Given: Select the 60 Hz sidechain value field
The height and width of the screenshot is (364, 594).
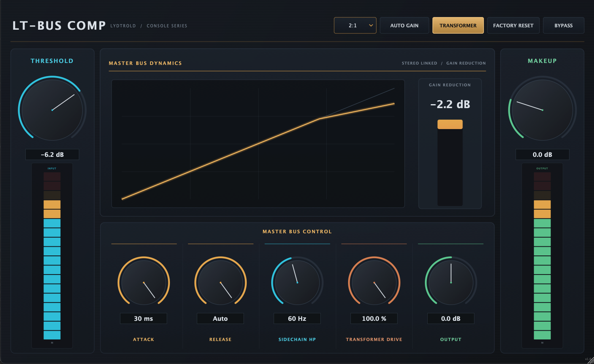Looking at the screenshot, I should tap(297, 318).
